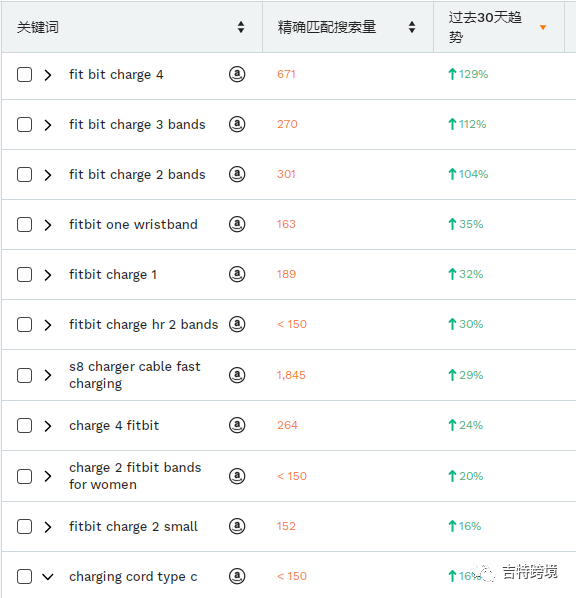Select checkbox for fitbit charge 2 small

coord(24,526)
